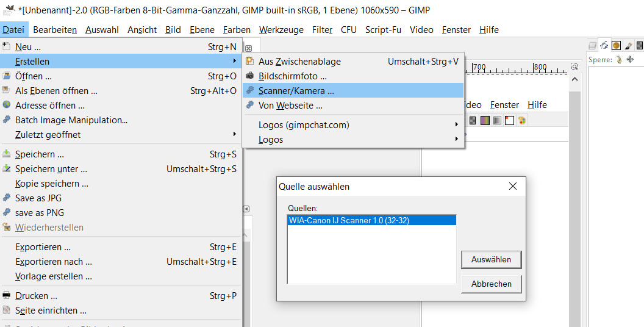Open the Layers dock tab icon
This screenshot has height=327, width=644.
(592, 45)
